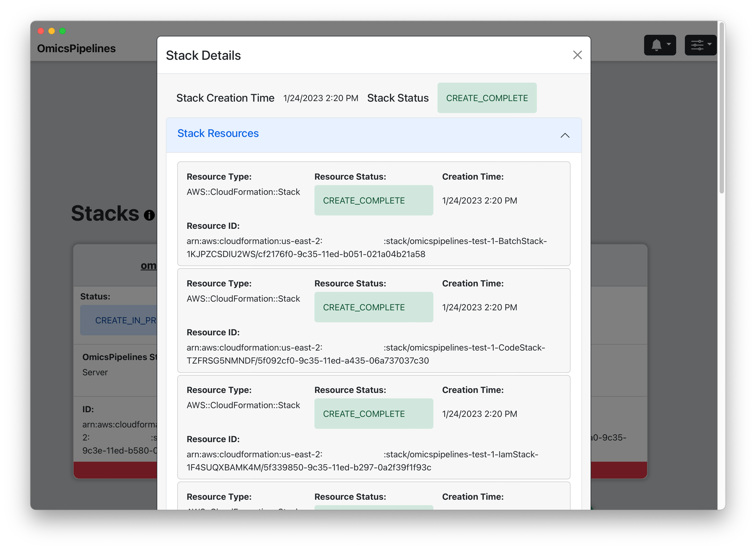Screen dimensions: 756x550
Task: Click the Stacks page heading
Action: (105, 213)
